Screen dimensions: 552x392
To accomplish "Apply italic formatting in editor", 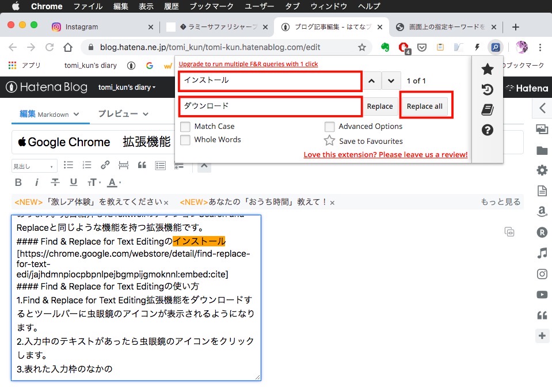I will coord(37,182).
